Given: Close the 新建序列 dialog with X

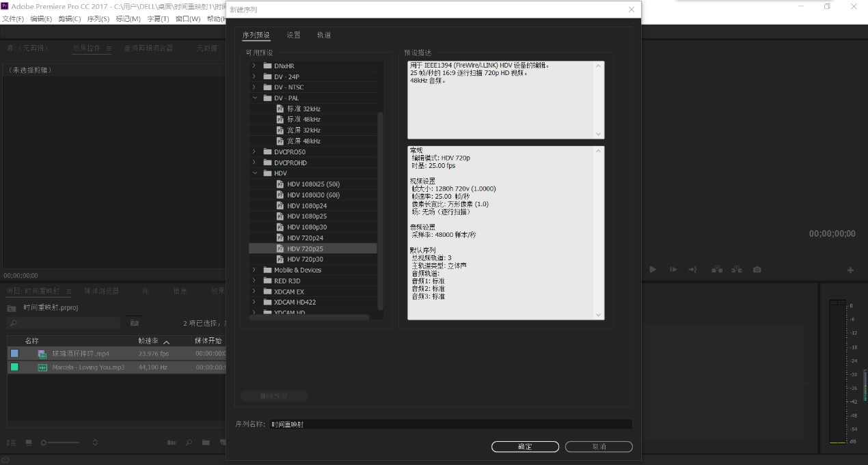Looking at the screenshot, I should tap(631, 10).
